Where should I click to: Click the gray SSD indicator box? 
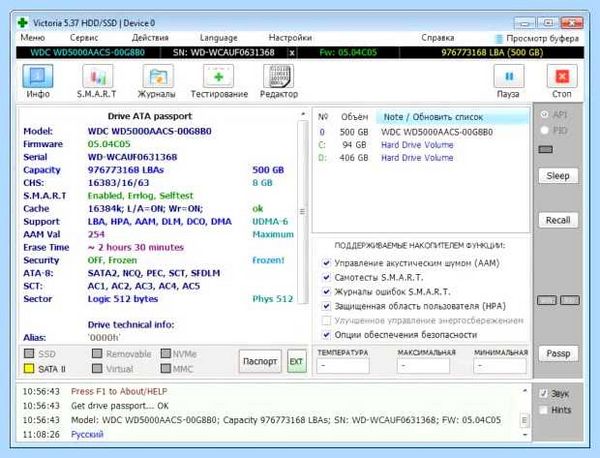(29, 354)
